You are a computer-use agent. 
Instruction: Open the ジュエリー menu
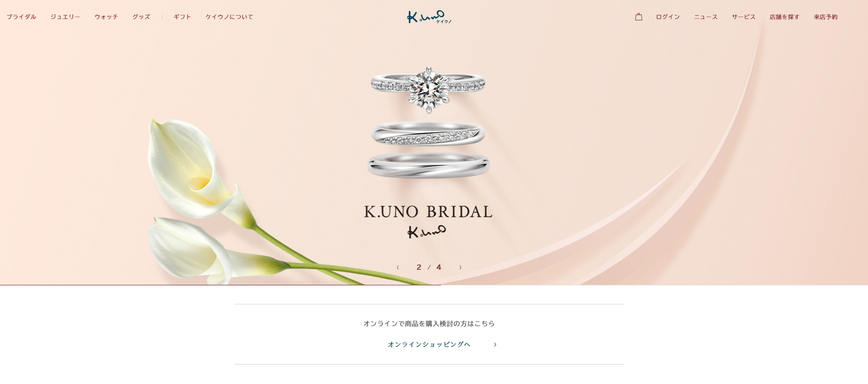pyautogui.click(x=65, y=17)
